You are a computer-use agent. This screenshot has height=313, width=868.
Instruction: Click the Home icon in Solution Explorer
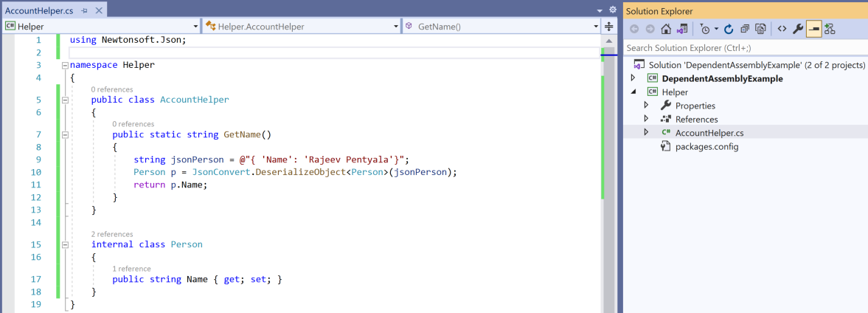pyautogui.click(x=666, y=29)
